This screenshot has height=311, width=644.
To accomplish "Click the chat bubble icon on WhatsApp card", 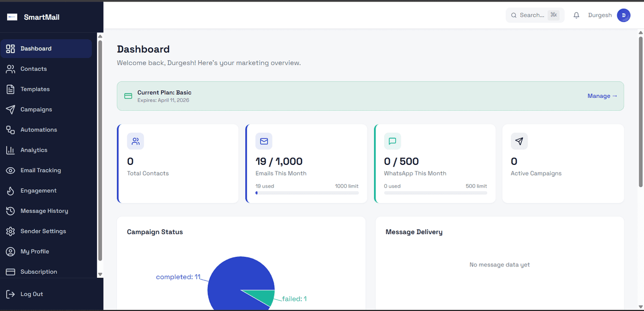I will (392, 141).
